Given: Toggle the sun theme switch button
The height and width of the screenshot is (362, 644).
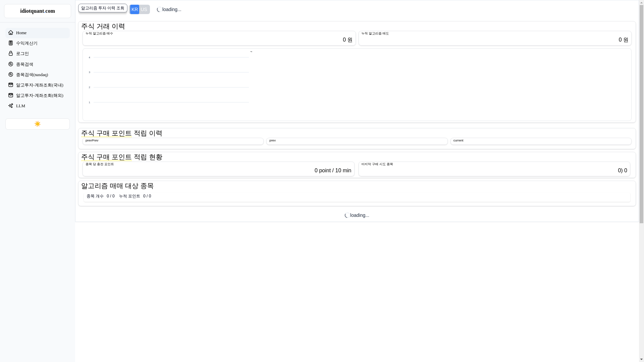Looking at the screenshot, I should coord(38,124).
